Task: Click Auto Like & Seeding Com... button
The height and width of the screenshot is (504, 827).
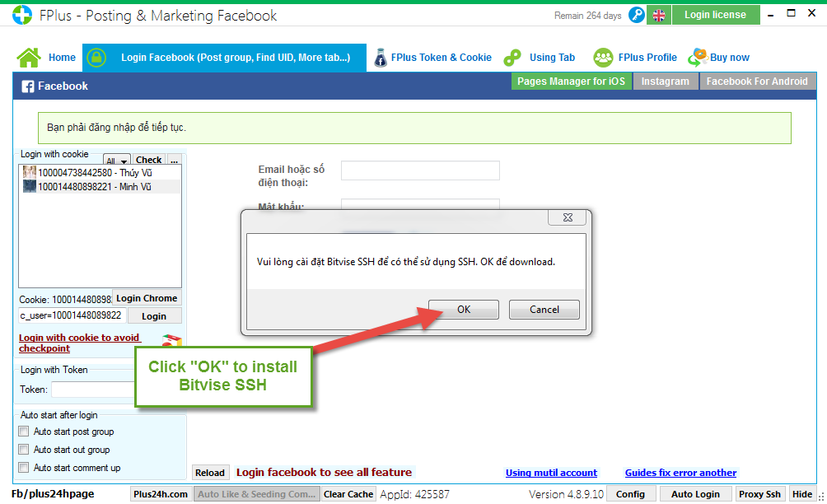Action: coord(256,494)
